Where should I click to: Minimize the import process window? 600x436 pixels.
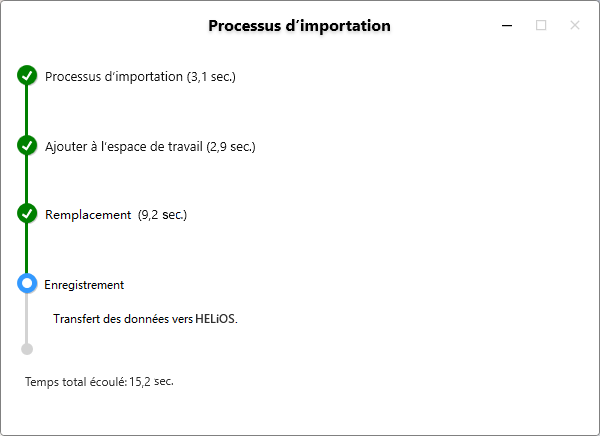tap(508, 25)
